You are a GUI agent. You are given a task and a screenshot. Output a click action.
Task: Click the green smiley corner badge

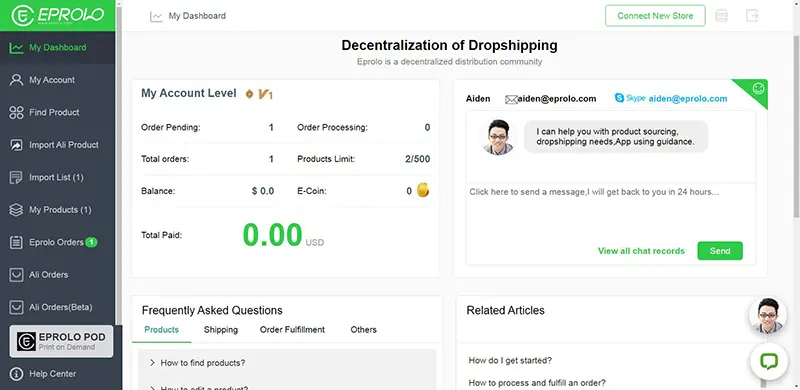point(758,89)
